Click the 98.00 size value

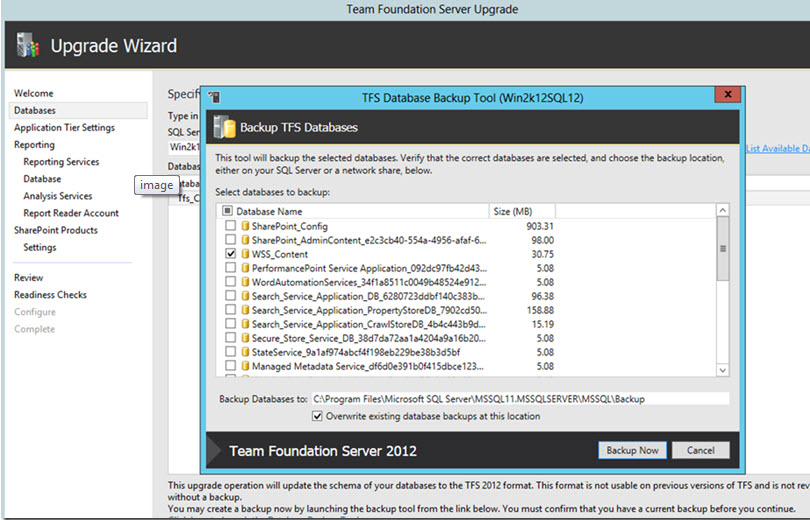click(542, 240)
